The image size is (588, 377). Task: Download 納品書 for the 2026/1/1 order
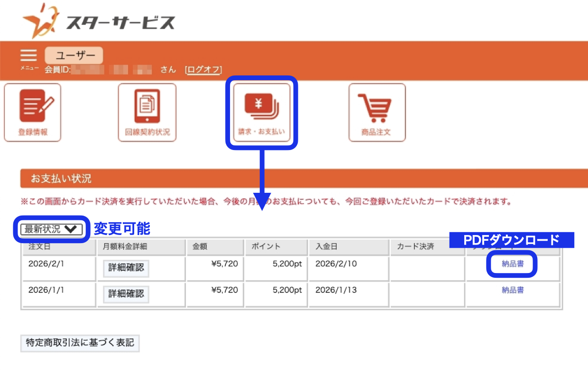pyautogui.click(x=513, y=290)
